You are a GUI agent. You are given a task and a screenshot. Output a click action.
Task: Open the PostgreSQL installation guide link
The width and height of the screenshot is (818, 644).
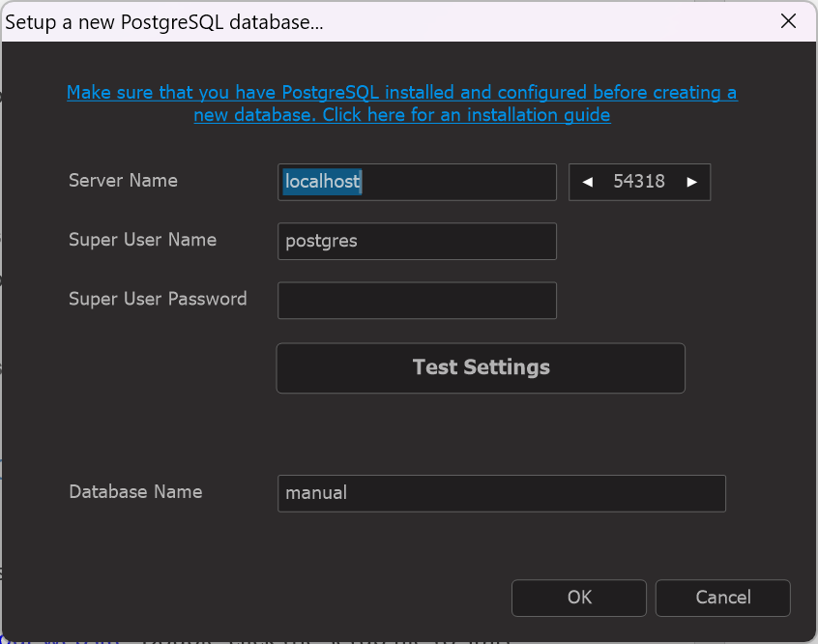[402, 103]
